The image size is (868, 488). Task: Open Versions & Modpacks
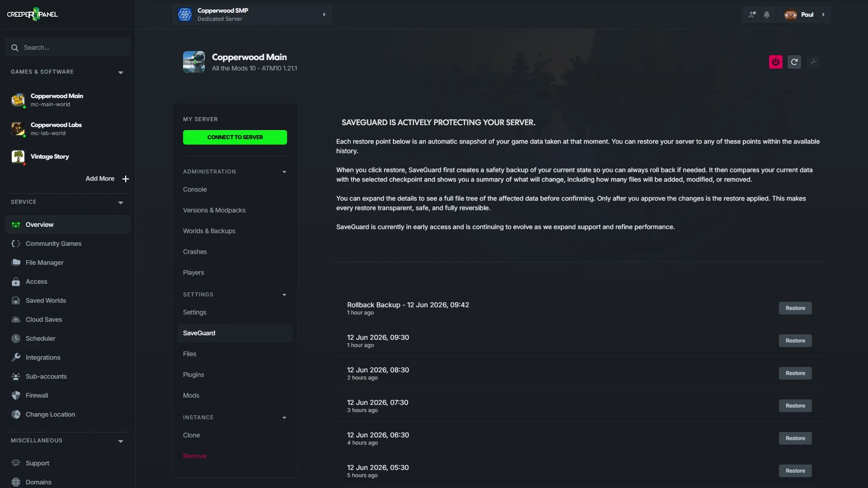point(214,210)
